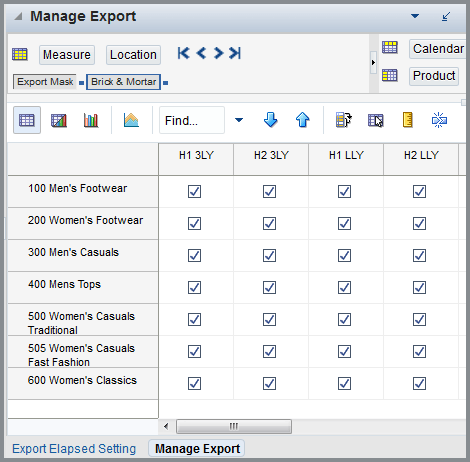Open the Manage Export title dropdown menu
The height and width of the screenshot is (462, 470).
point(415,16)
